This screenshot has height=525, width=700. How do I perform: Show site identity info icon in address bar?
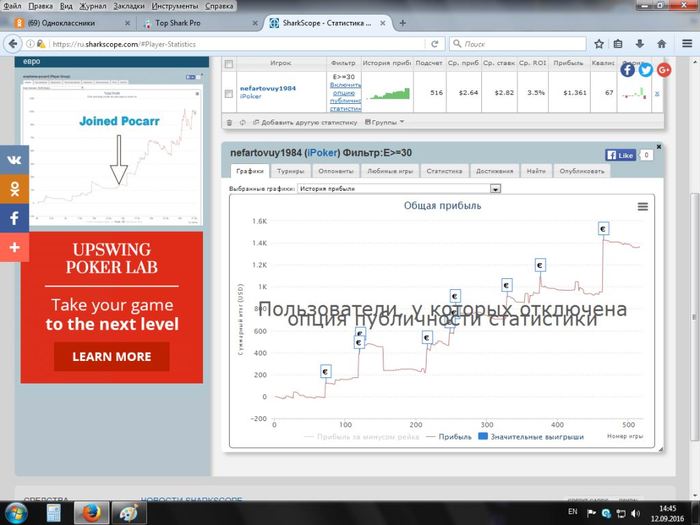[x=29, y=44]
